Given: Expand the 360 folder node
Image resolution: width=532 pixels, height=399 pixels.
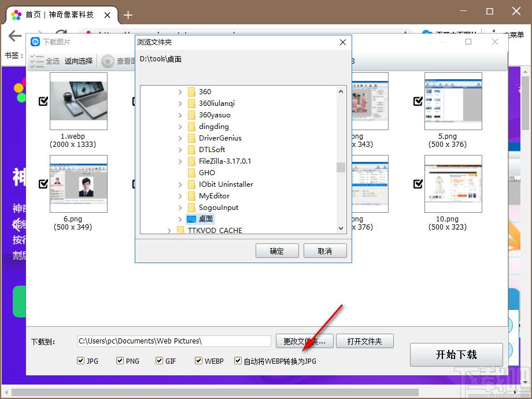Looking at the screenshot, I should (x=180, y=92).
